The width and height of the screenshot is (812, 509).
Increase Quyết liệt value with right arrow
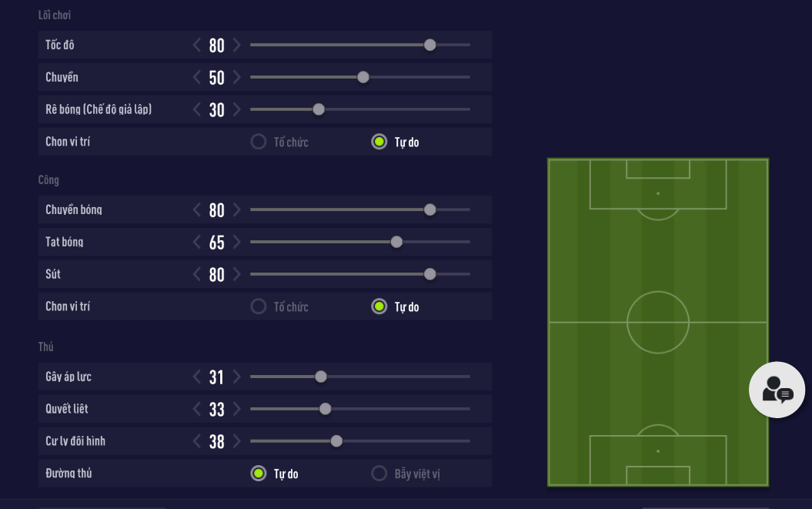237,410
